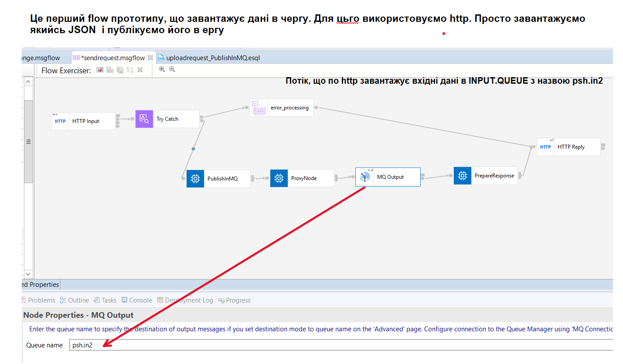Switch to uploadrequest_PublishInMQ.esql tab
Image resolution: width=623 pixels, height=364 pixels.
pos(213,58)
